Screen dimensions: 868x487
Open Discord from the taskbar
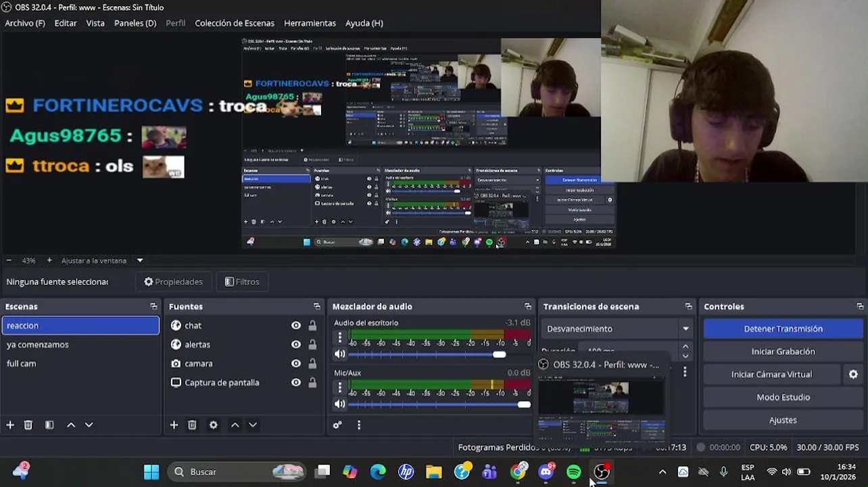[x=546, y=471]
